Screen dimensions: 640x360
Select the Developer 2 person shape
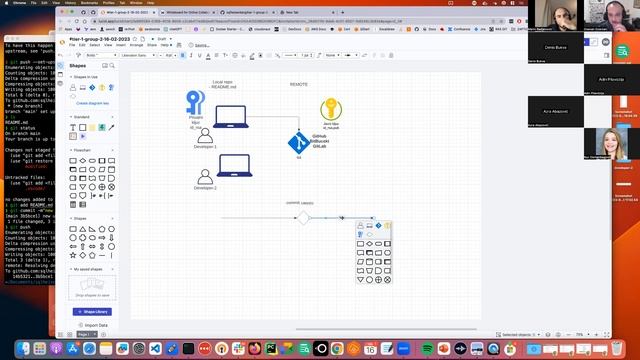205,177
